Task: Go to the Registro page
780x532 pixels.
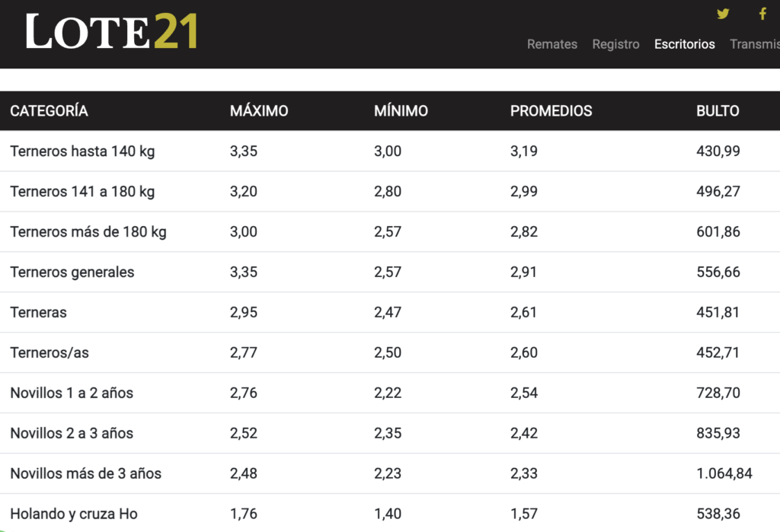Action: 615,44
